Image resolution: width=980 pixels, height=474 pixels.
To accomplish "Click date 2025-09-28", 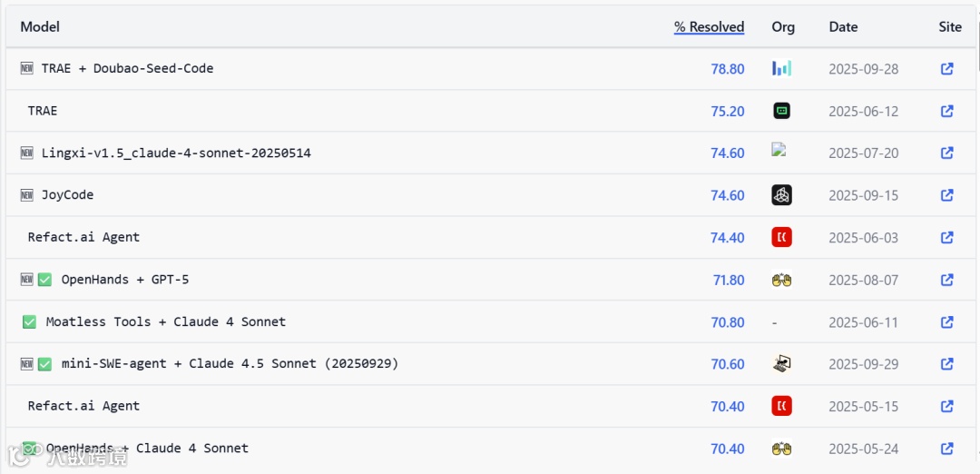I will click(863, 69).
